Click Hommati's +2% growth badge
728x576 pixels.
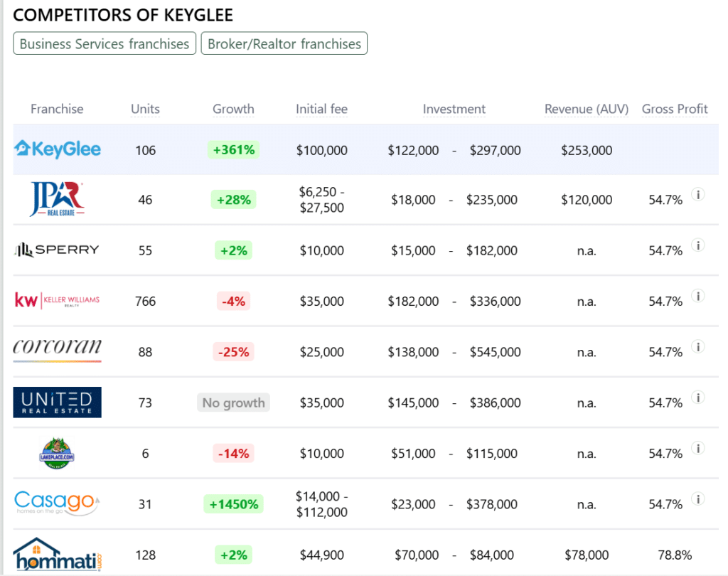click(233, 555)
